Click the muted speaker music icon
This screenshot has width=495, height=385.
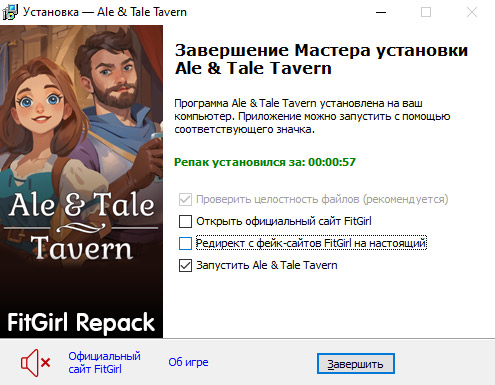click(35, 363)
